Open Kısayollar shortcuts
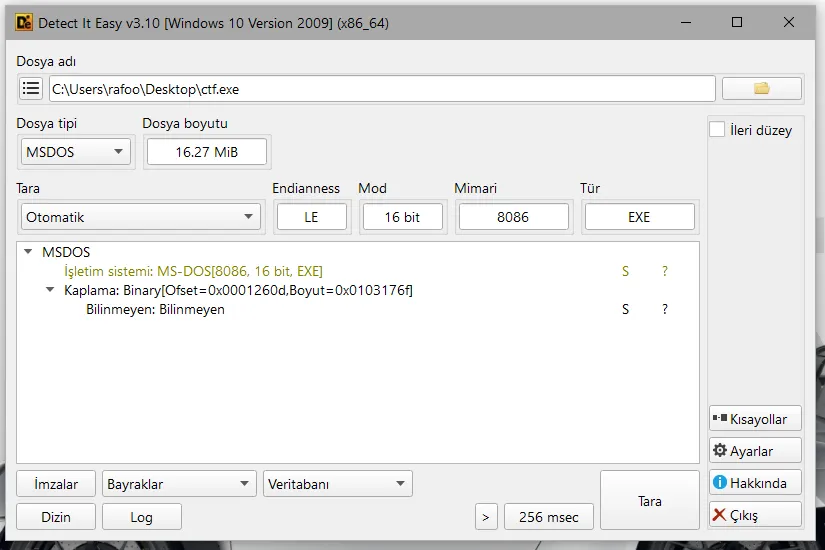This screenshot has width=825, height=550. (x=755, y=419)
